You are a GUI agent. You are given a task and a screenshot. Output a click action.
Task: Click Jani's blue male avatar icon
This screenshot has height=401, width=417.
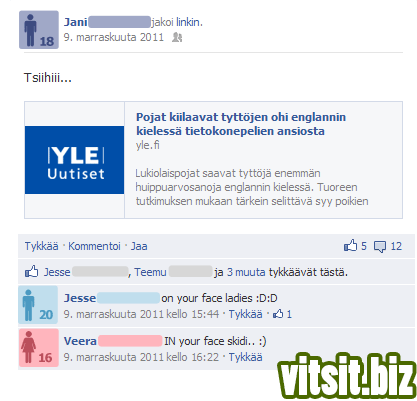pos(39,30)
